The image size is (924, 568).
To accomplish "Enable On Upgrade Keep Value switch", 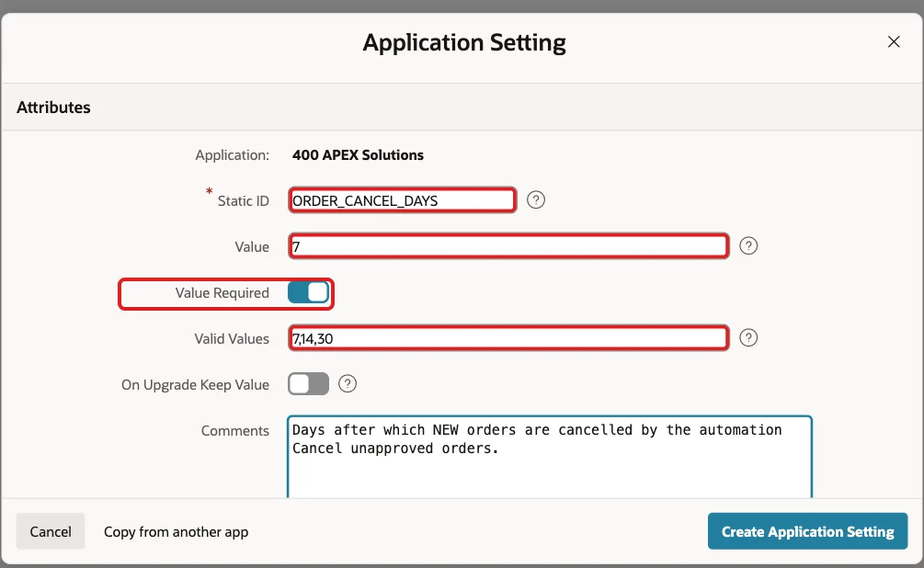I will [308, 384].
